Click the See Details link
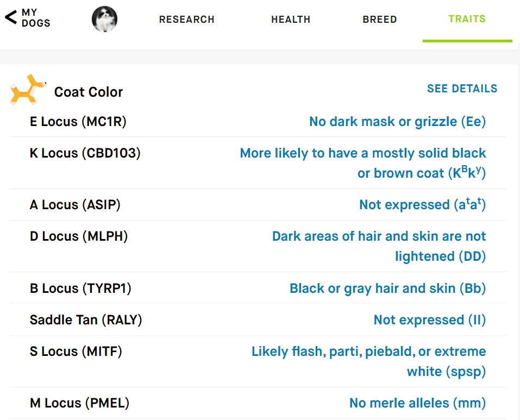Screen dimensions: 520x420 [462, 89]
